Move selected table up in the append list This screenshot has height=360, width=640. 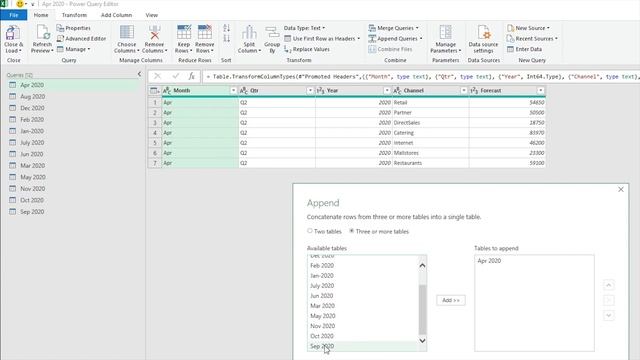tap(609, 285)
